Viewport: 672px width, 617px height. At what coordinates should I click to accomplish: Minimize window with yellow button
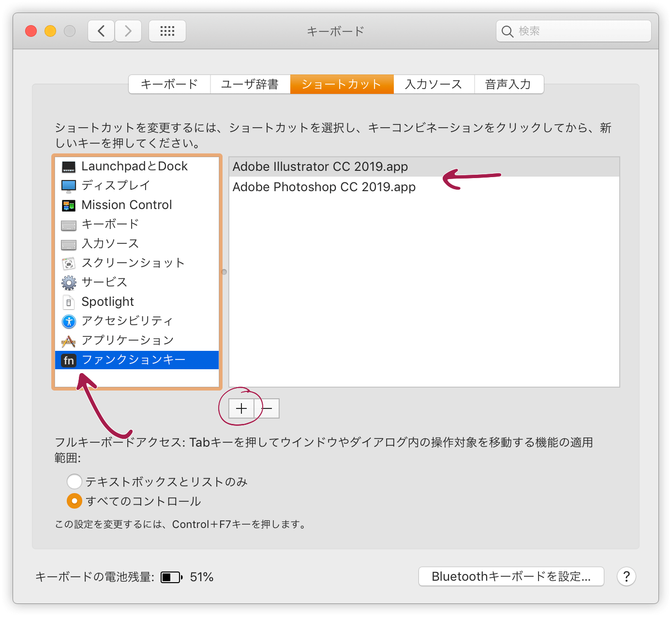coord(50,31)
